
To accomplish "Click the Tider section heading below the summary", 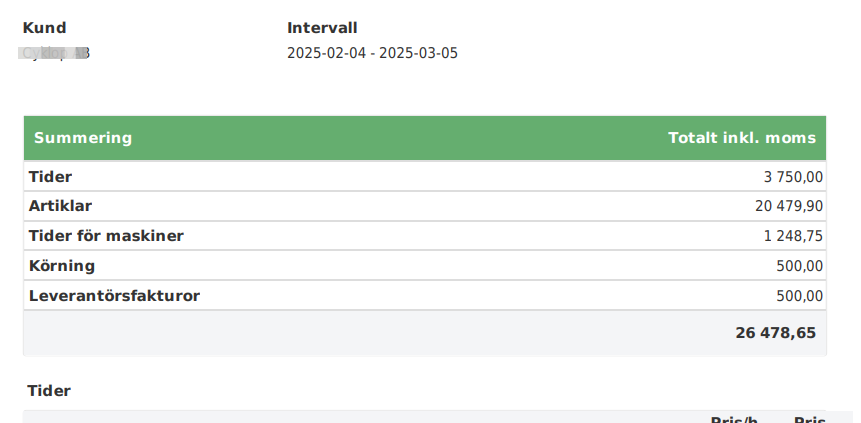I will pyautogui.click(x=49, y=391).
